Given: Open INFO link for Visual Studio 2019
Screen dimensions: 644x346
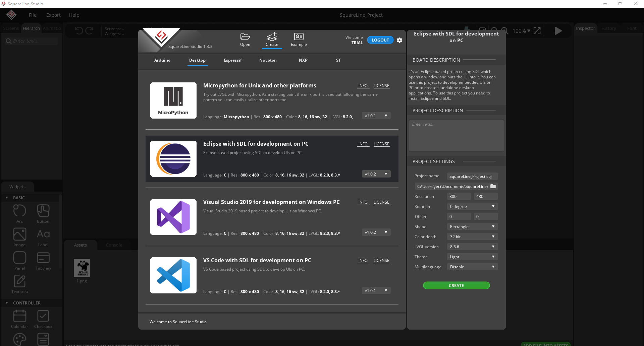Looking at the screenshot, I should 363,202.
